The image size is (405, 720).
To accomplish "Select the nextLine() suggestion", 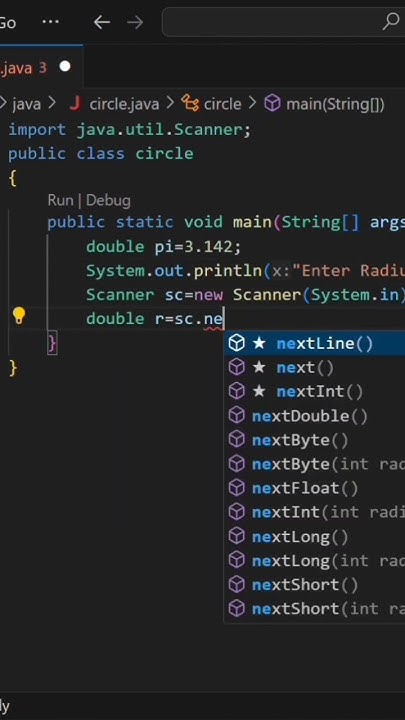I will pos(315,343).
